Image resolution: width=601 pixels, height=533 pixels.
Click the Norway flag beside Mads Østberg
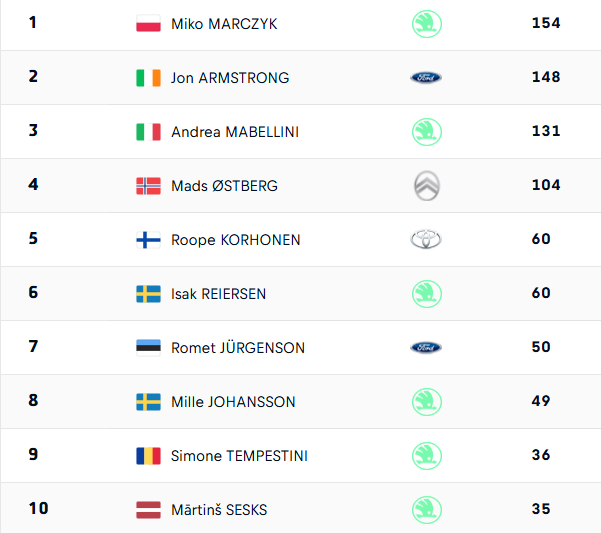pyautogui.click(x=148, y=186)
